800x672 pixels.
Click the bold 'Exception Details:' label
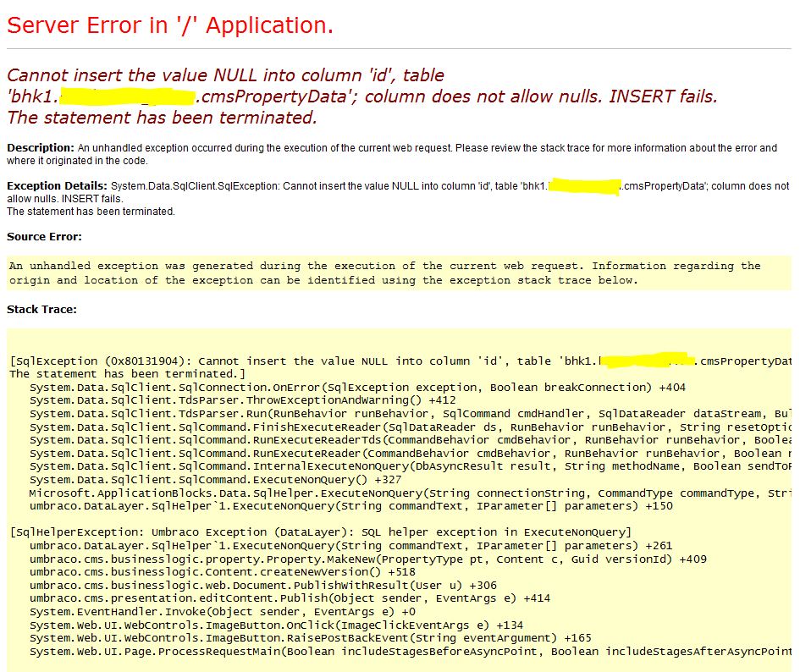tap(57, 185)
